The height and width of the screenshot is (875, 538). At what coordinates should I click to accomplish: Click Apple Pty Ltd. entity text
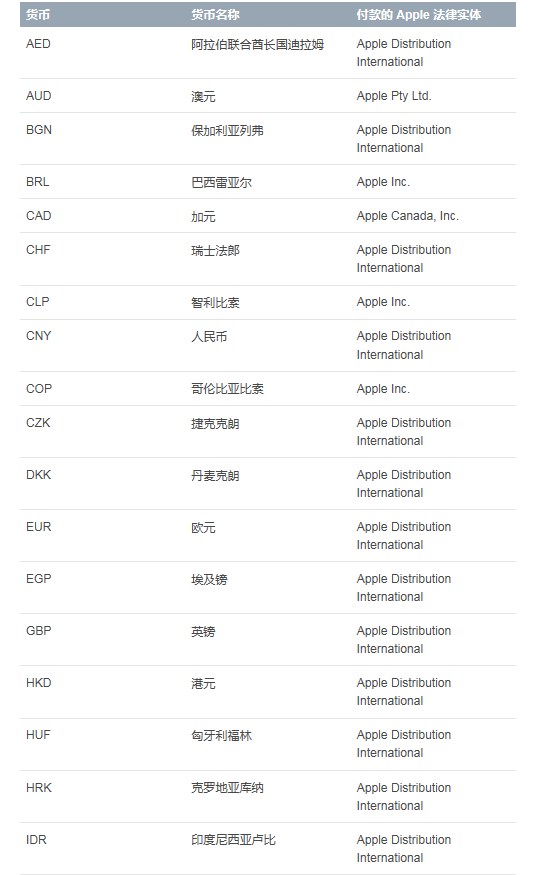click(x=394, y=96)
